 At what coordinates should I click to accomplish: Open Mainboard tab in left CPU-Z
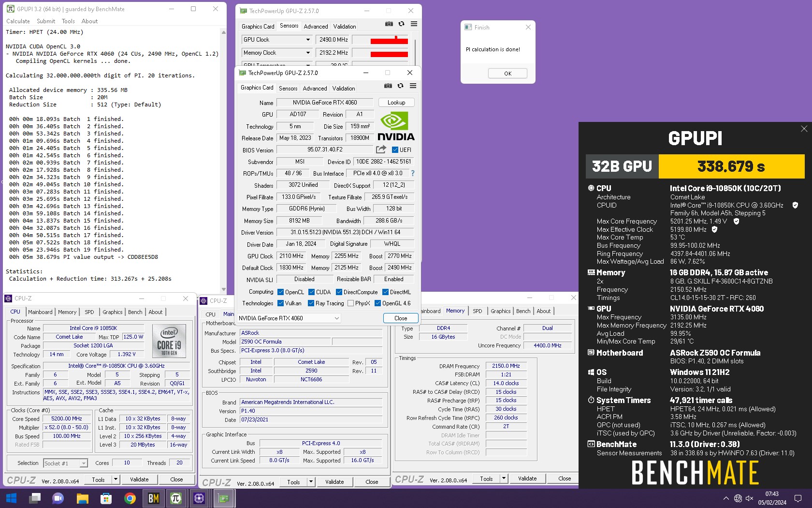tap(40, 312)
